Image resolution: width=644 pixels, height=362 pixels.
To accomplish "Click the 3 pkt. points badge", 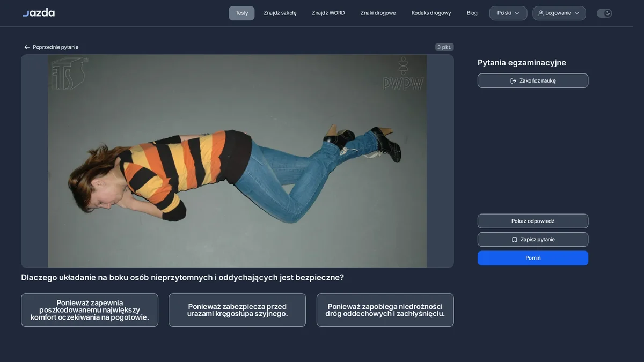I will pos(444,47).
